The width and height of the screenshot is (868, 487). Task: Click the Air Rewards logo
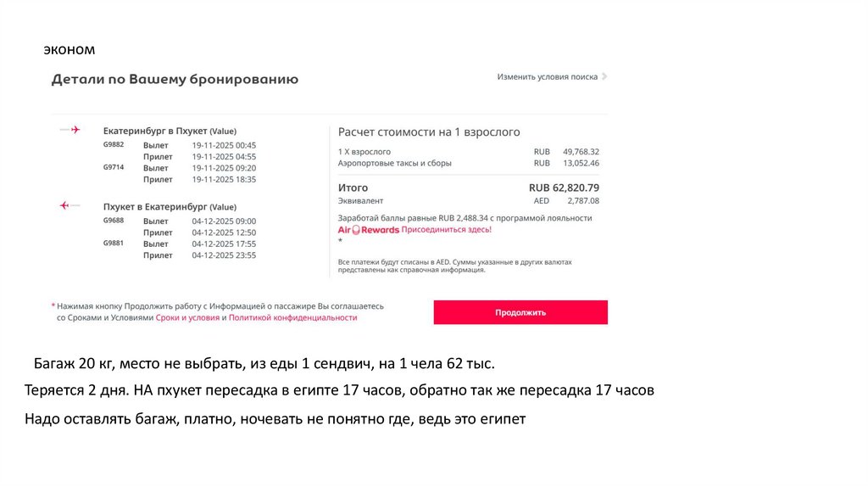pyautogui.click(x=368, y=229)
